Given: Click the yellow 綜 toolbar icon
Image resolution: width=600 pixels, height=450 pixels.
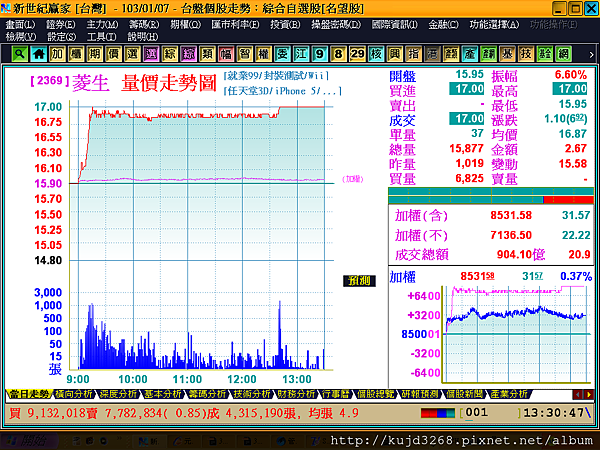Looking at the screenshot, I should [170, 54].
